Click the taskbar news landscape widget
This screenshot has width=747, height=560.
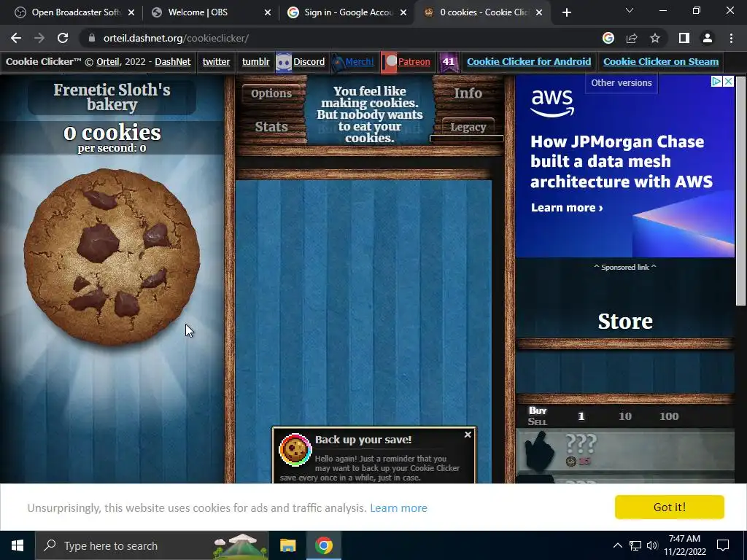(x=241, y=545)
